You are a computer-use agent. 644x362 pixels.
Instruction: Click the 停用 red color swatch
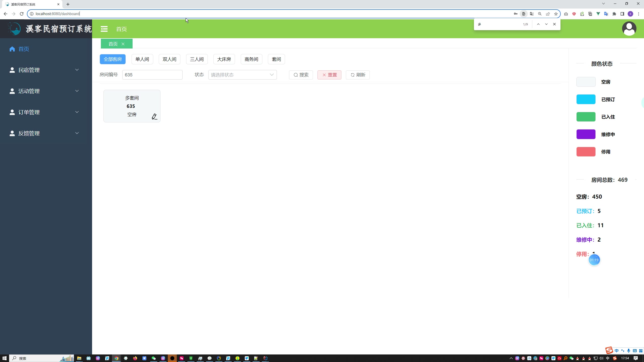tap(586, 152)
